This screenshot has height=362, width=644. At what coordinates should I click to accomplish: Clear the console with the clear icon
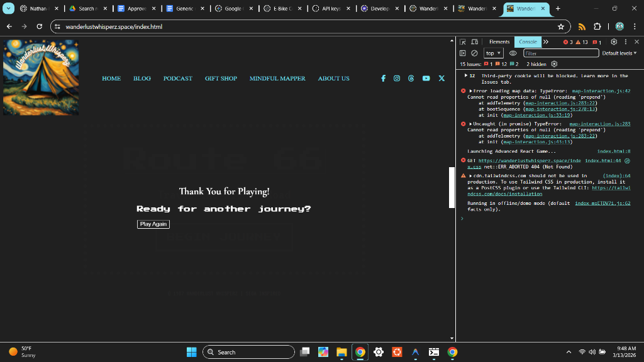click(x=474, y=53)
